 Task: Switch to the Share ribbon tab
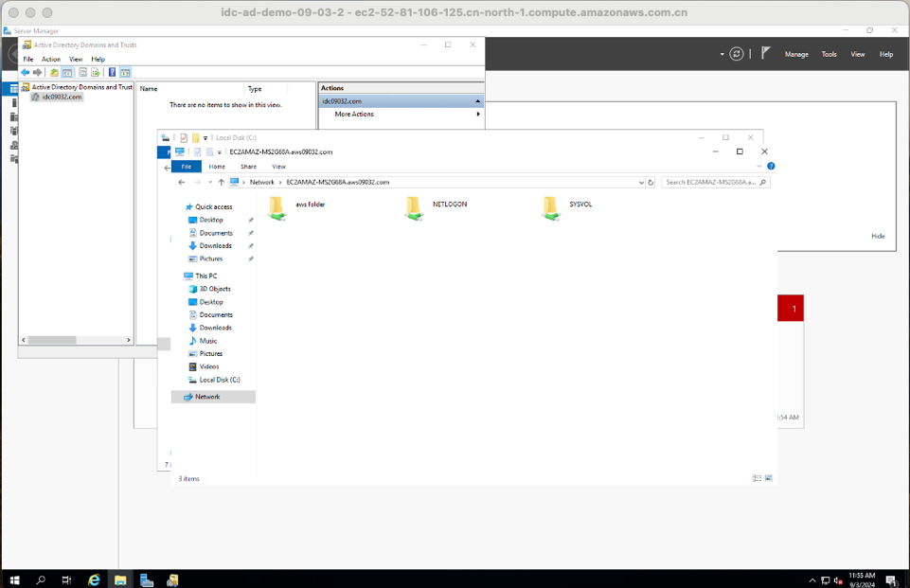point(248,166)
